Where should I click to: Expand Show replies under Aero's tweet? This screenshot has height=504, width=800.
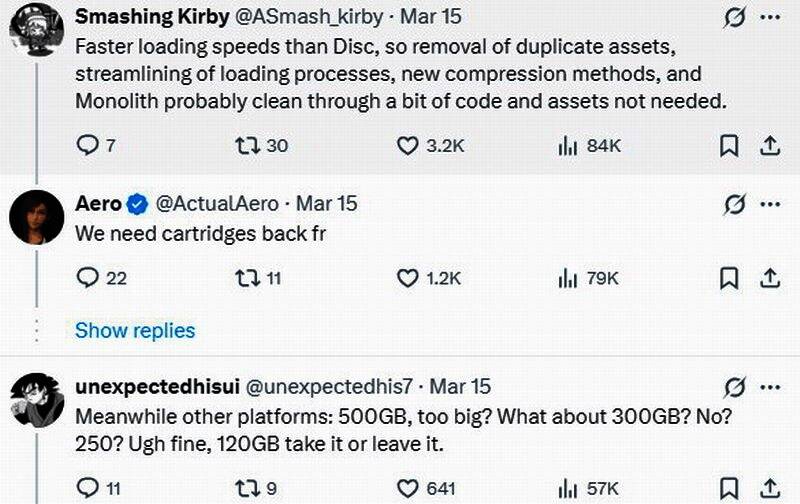coord(135,330)
